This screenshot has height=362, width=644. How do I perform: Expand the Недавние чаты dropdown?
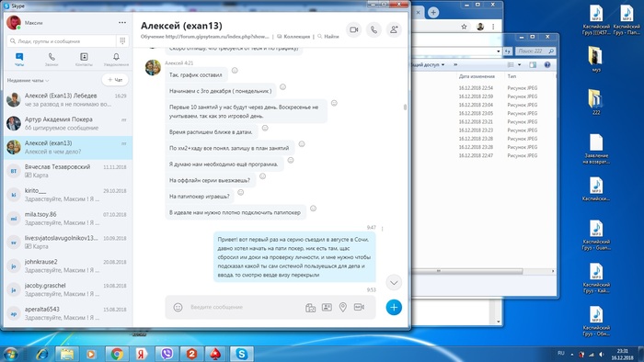[x=28, y=80]
